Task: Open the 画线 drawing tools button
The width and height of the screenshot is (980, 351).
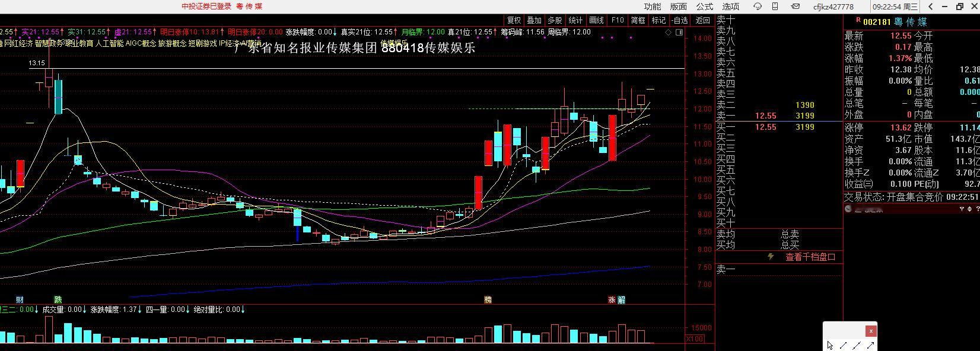Action: coord(597,20)
